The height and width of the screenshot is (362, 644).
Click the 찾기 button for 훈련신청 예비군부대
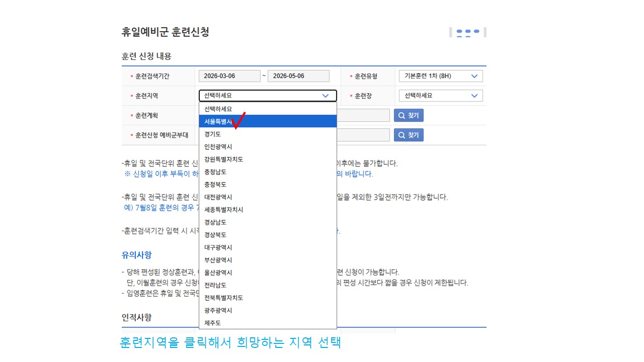409,135
